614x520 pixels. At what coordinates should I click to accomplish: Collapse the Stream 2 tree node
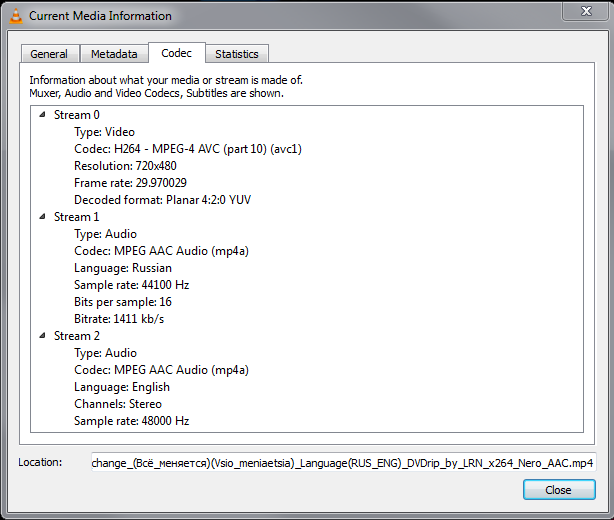click(x=42, y=336)
